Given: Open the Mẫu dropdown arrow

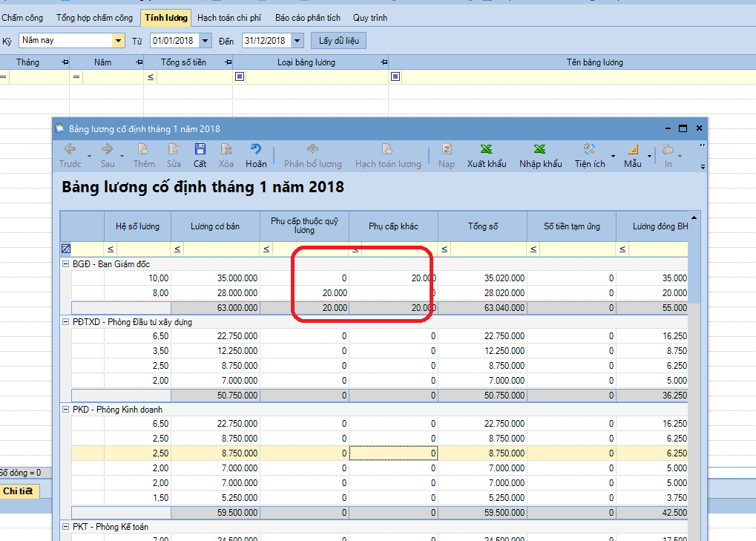Looking at the screenshot, I should tap(649, 157).
